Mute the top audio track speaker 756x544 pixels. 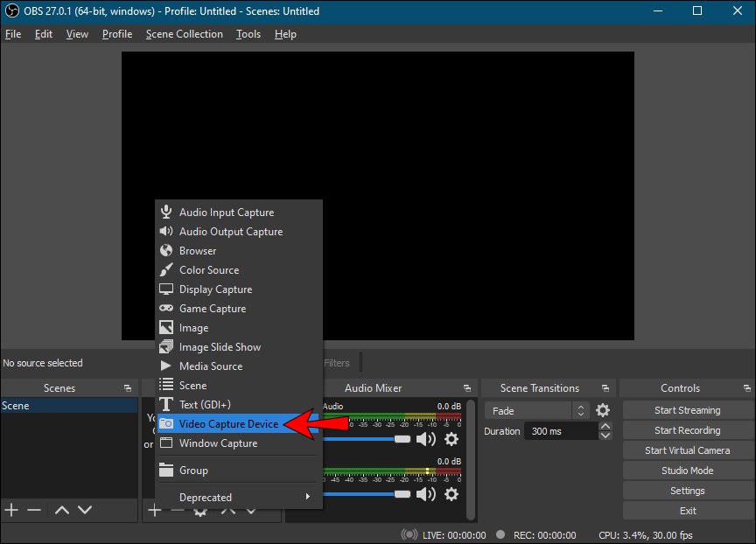[425, 439]
